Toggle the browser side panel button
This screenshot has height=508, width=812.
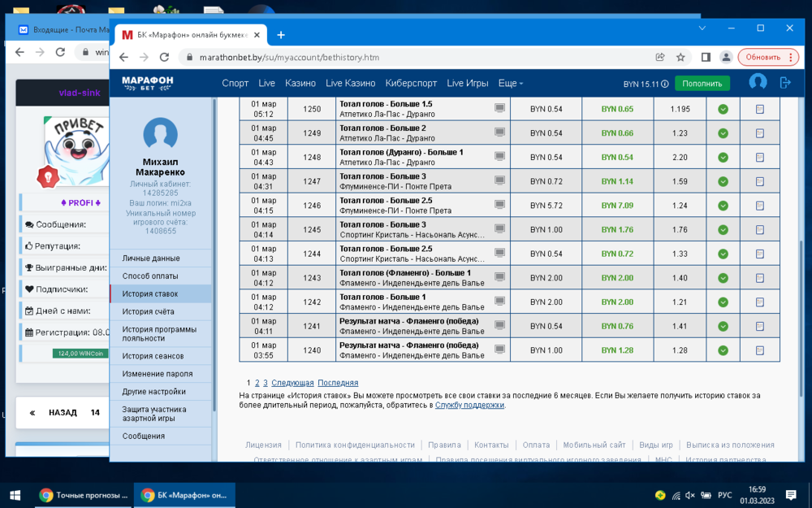pos(706,58)
